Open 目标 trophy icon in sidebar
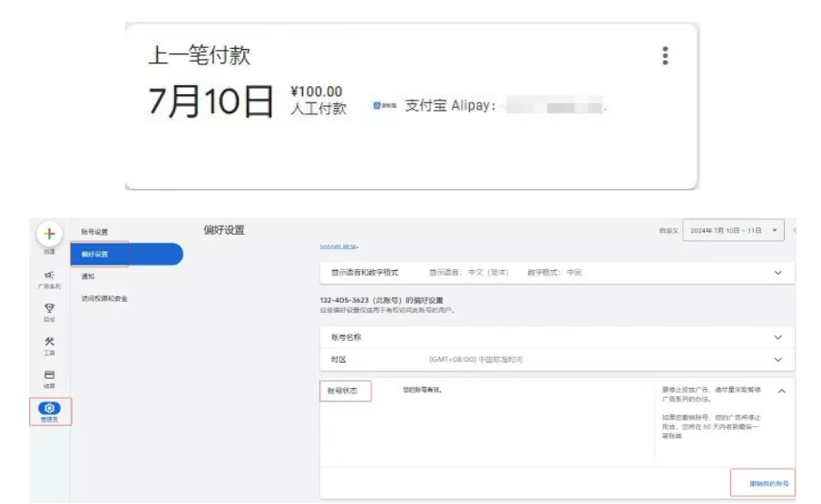Screen dimensions: 821x504 (x=49, y=308)
